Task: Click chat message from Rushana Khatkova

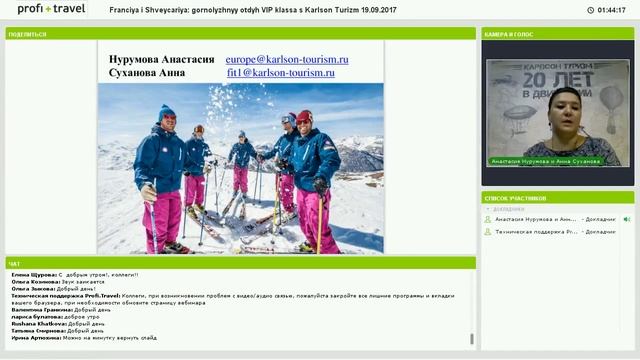Action: tap(58, 324)
